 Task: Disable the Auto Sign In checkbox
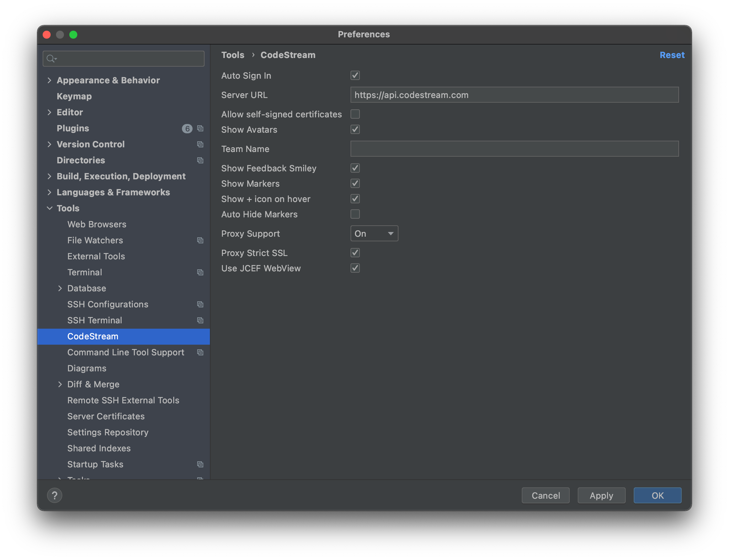(x=355, y=76)
